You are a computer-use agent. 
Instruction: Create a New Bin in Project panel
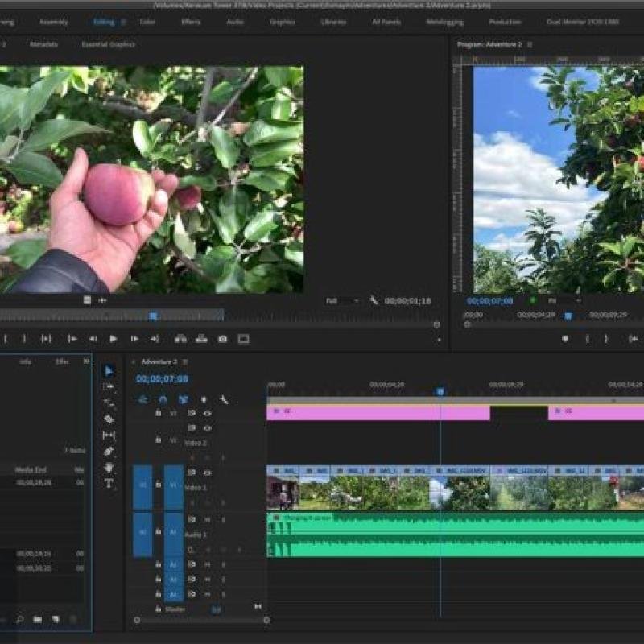37,619
